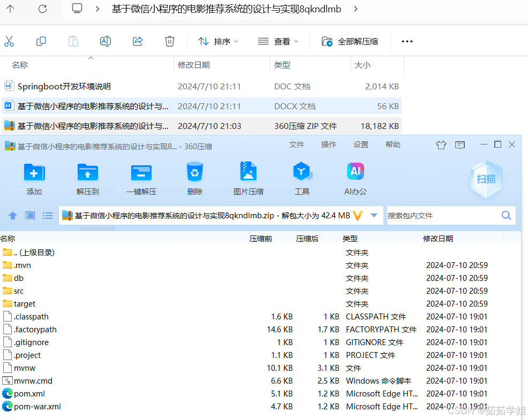Open 查看 view dropdown in Explorer

coord(278,41)
